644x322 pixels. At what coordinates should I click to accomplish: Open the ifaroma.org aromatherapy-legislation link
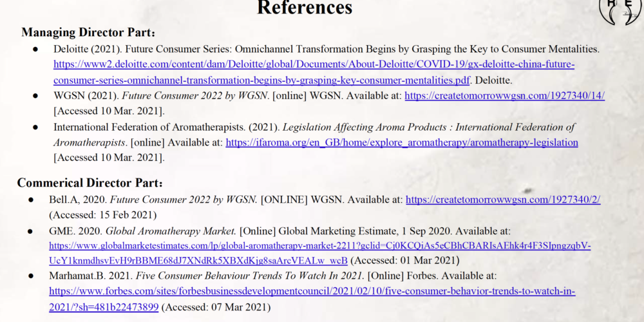click(x=402, y=142)
